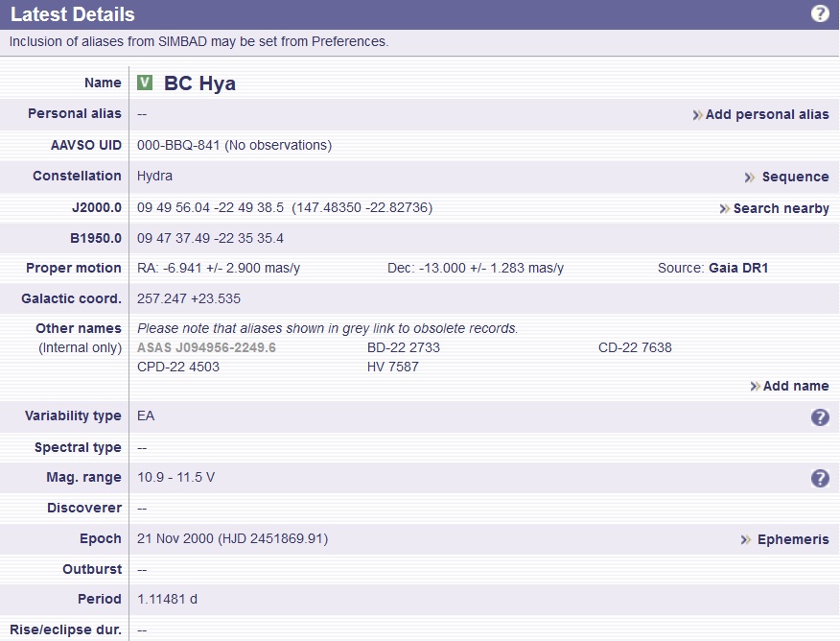The height and width of the screenshot is (641, 840).
Task: Open the Sequence link for Hydra
Action: 795,177
